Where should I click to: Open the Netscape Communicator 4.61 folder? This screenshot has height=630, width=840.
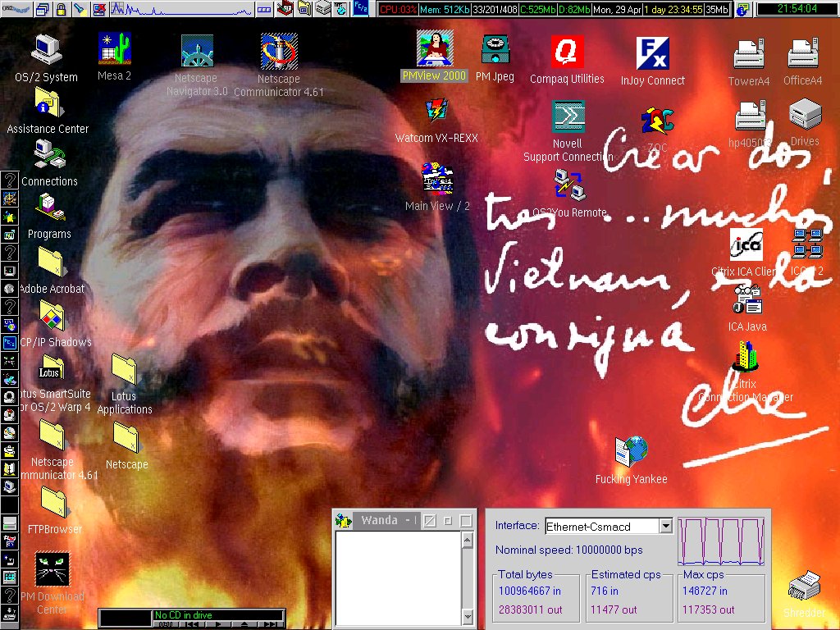52,435
